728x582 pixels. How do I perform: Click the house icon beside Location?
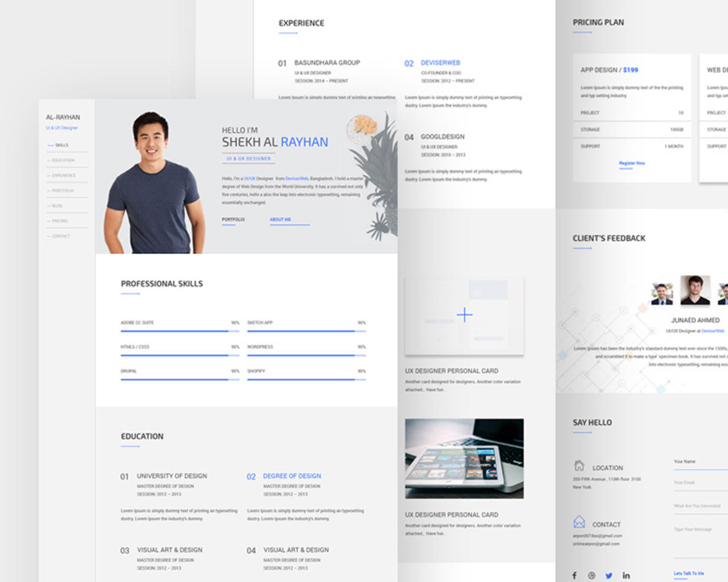(x=579, y=466)
